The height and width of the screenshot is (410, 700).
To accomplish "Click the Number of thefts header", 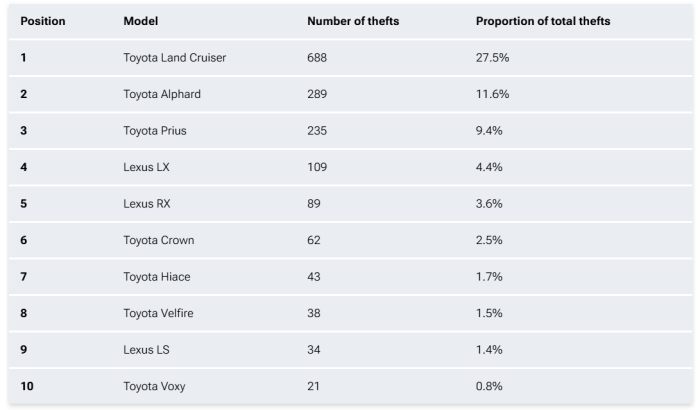I will 353,21.
